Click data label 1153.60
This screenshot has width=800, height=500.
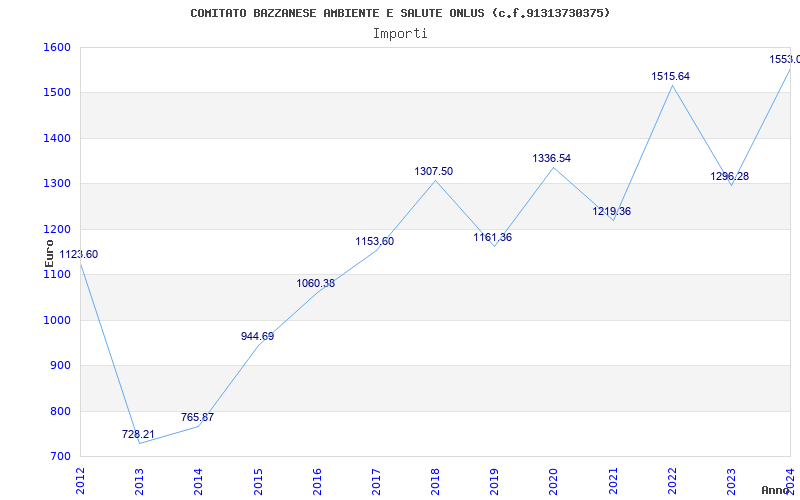375,241
